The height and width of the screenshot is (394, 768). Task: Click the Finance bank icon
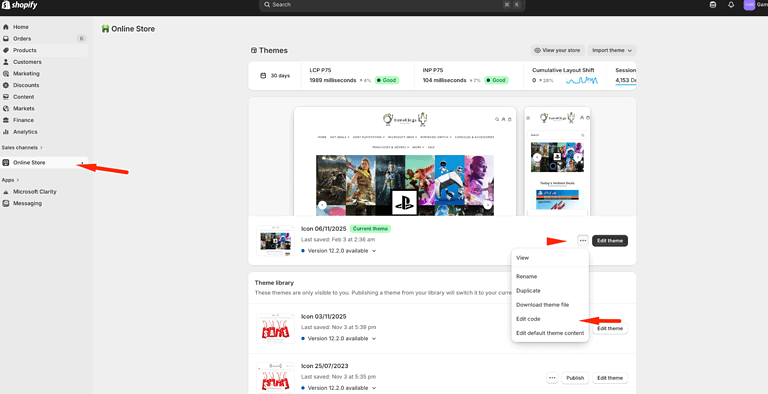point(6,120)
